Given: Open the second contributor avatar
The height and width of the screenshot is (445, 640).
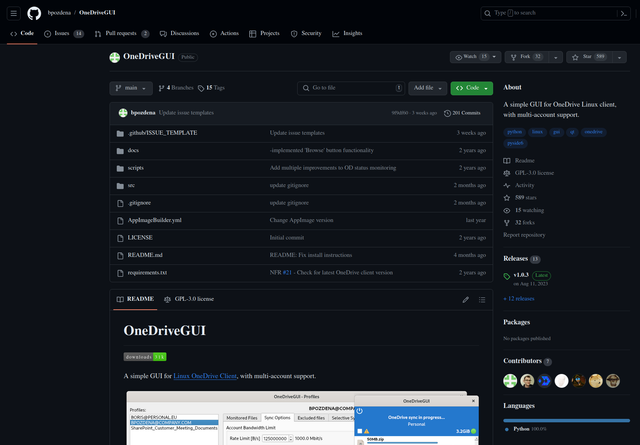Looking at the screenshot, I should (527, 381).
